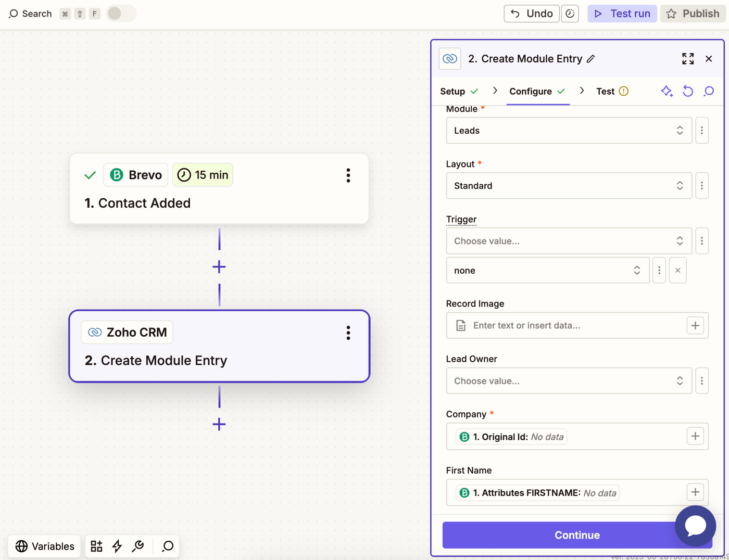Viewport: 729px width, 560px height.
Task: Click the search fields icon in panel
Action: pos(709,91)
